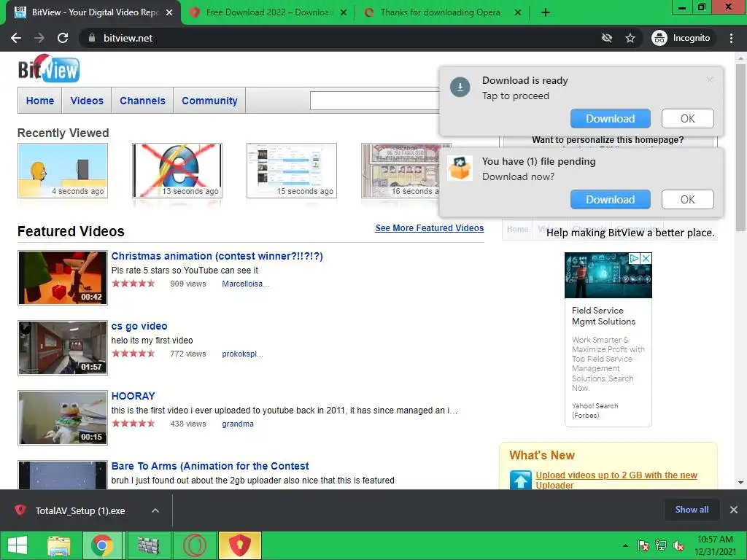Visit the Marcelloisa uploader channel

pyautogui.click(x=245, y=284)
